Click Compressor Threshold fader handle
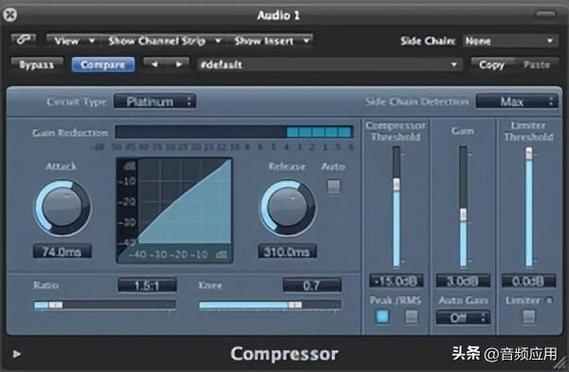This screenshot has width=569, height=372. pyautogui.click(x=396, y=184)
